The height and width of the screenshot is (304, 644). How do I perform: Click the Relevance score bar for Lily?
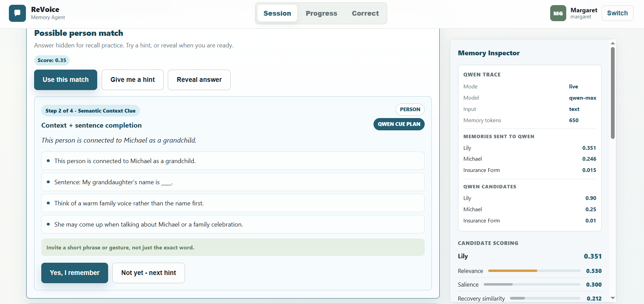click(x=534, y=271)
